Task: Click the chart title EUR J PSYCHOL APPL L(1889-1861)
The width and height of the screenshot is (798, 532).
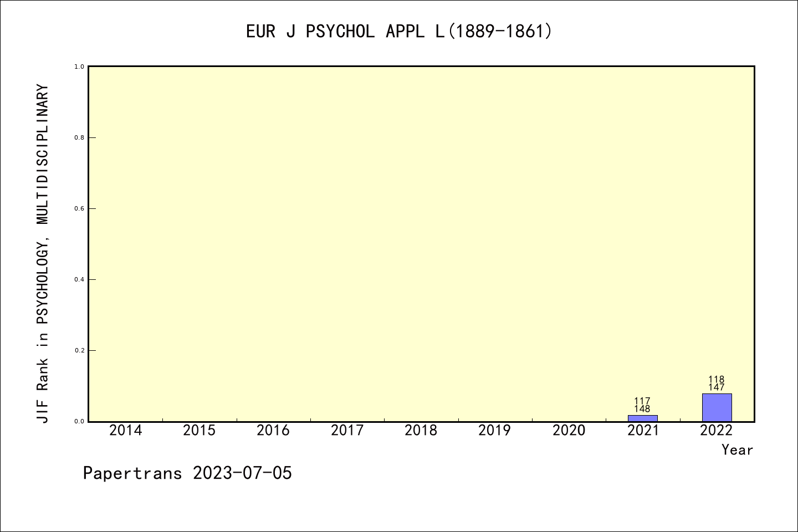Action: (399, 32)
